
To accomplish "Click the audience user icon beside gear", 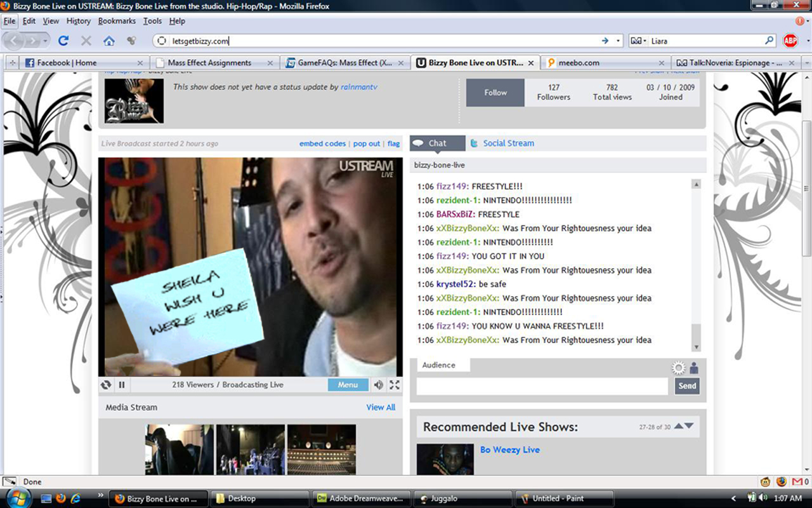I will point(694,368).
